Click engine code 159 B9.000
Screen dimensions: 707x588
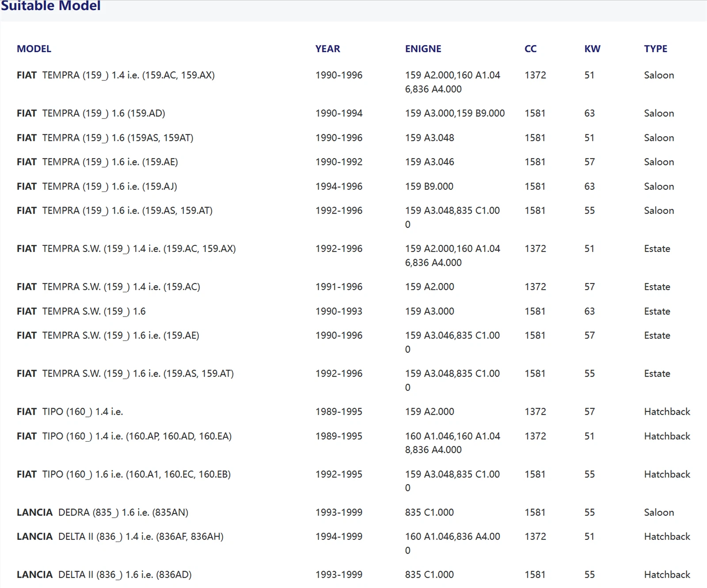[x=429, y=187]
